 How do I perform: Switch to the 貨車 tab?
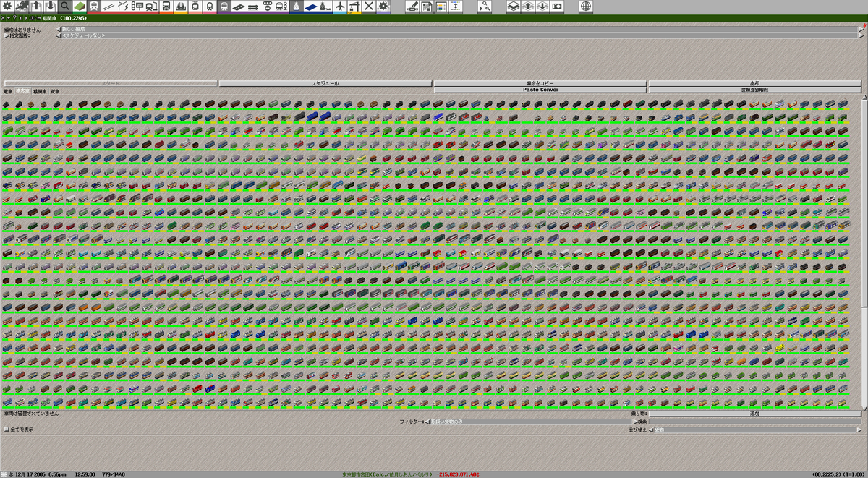click(x=55, y=91)
